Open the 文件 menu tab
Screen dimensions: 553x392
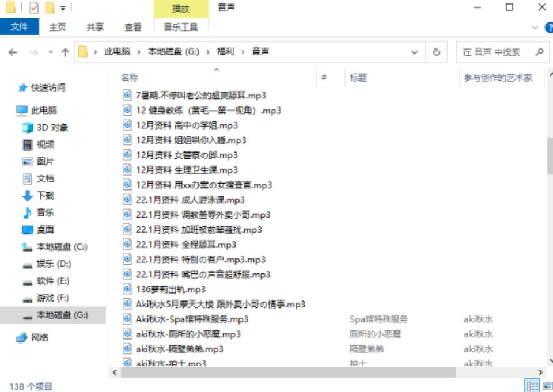click(20, 27)
